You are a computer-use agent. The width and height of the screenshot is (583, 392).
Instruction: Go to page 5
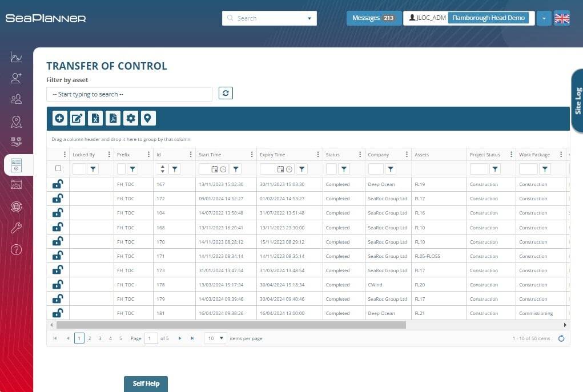pos(120,338)
